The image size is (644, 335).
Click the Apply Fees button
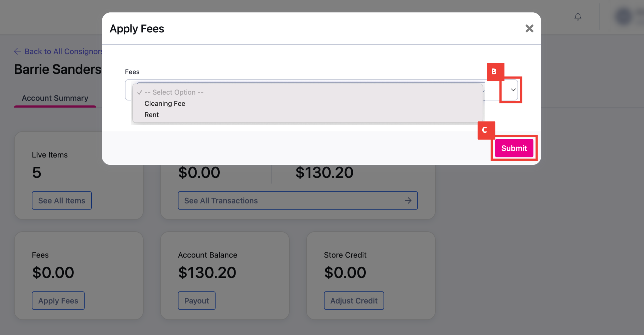pyautogui.click(x=58, y=300)
